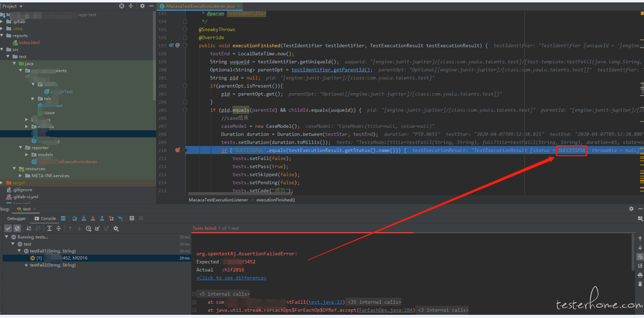
Task: Expand the META-INF.services folder
Action: coord(21,176)
